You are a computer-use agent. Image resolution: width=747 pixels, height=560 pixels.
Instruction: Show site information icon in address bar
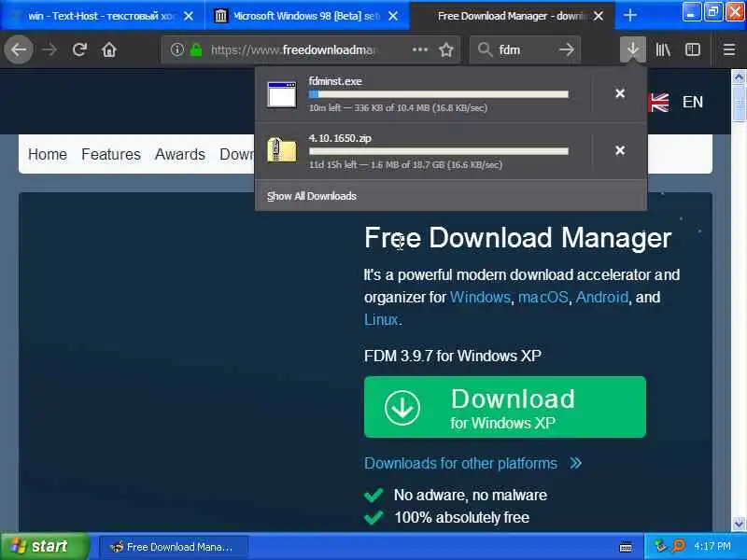coord(176,49)
